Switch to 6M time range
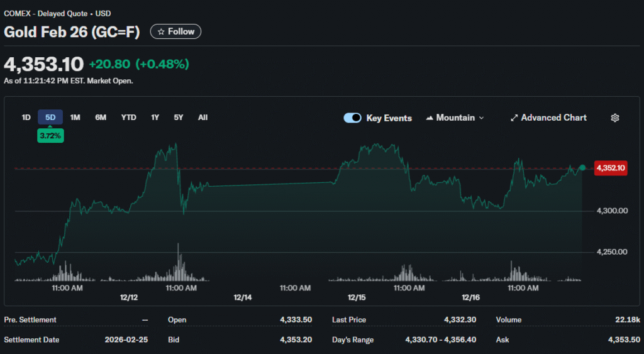The height and width of the screenshot is (354, 644). pyautogui.click(x=101, y=117)
